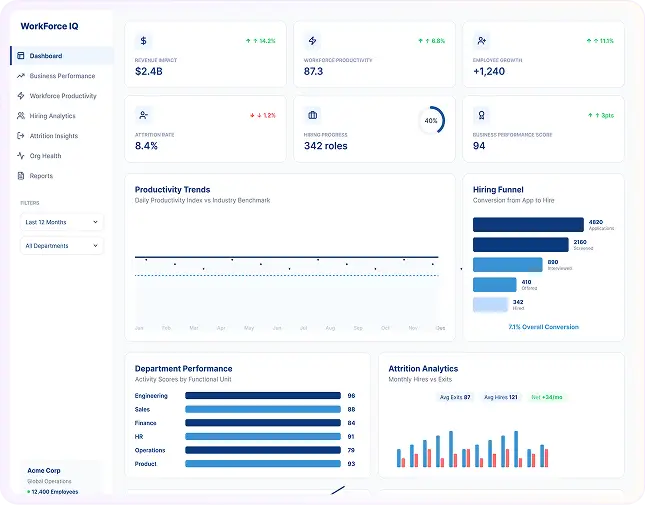This screenshot has height=505, width=645.
Task: Click the Screened funnel bar
Action: click(521, 245)
